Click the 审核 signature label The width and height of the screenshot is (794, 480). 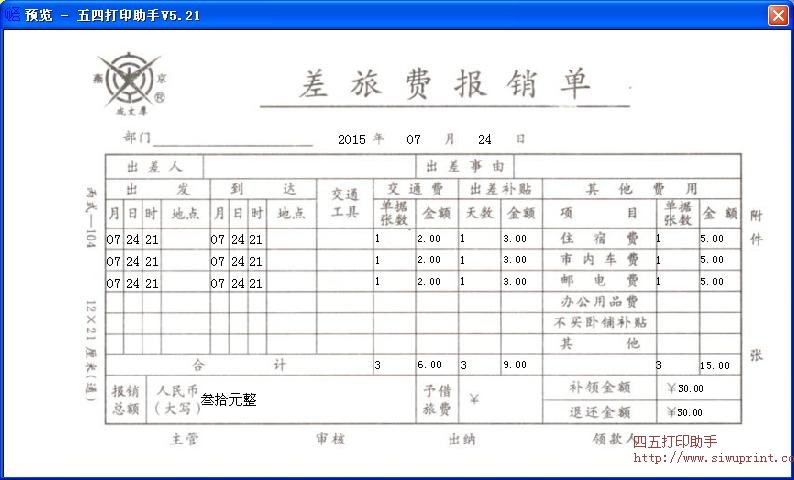330,439
